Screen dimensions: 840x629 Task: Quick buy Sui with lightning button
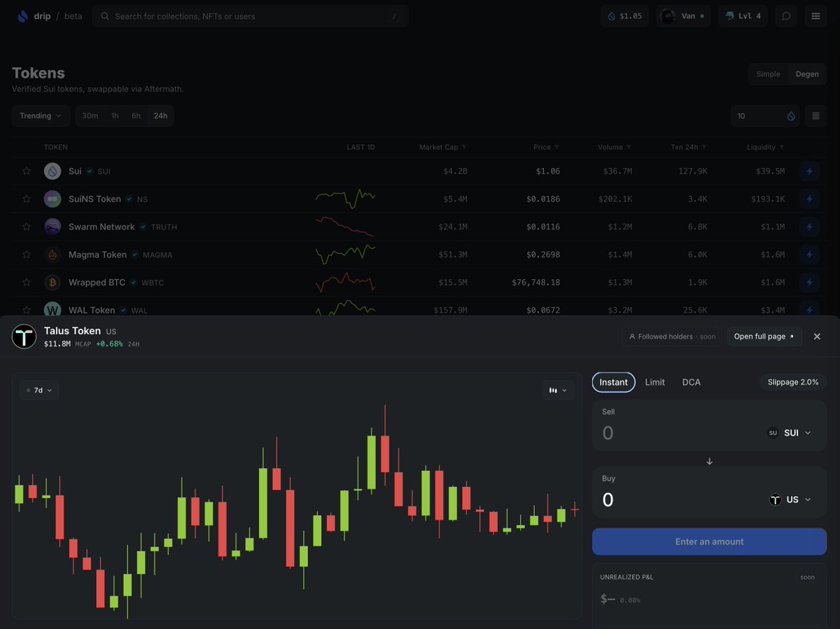pos(809,171)
